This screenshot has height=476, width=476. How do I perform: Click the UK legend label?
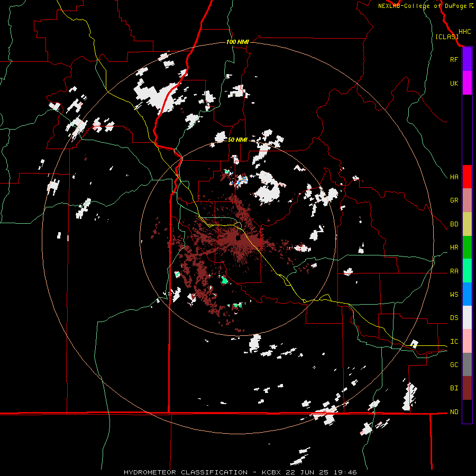[x=454, y=83]
